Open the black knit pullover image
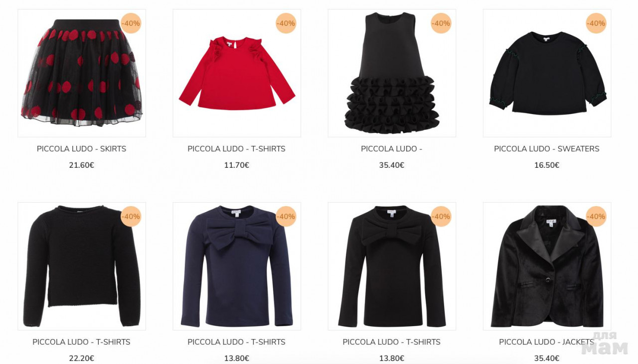 point(82,266)
